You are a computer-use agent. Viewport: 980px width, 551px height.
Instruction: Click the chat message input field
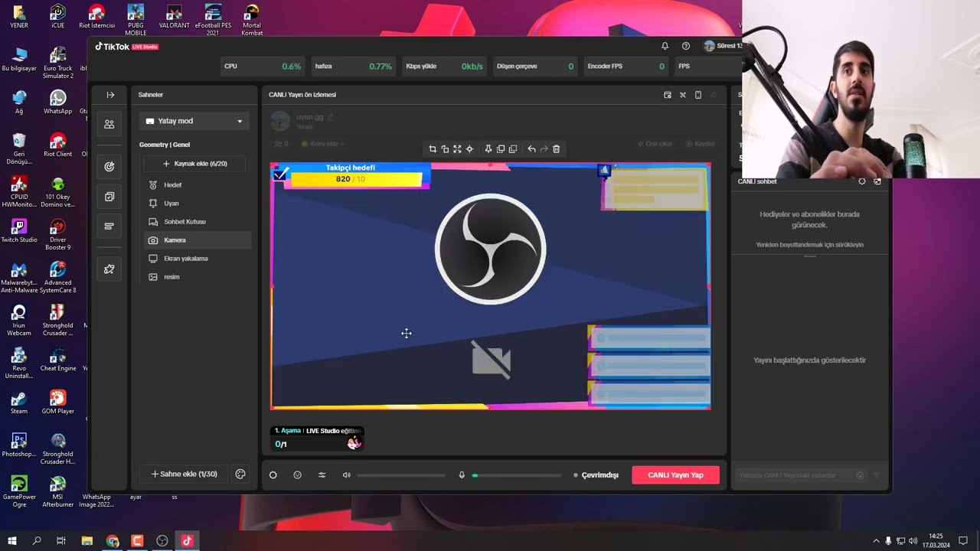pos(794,475)
